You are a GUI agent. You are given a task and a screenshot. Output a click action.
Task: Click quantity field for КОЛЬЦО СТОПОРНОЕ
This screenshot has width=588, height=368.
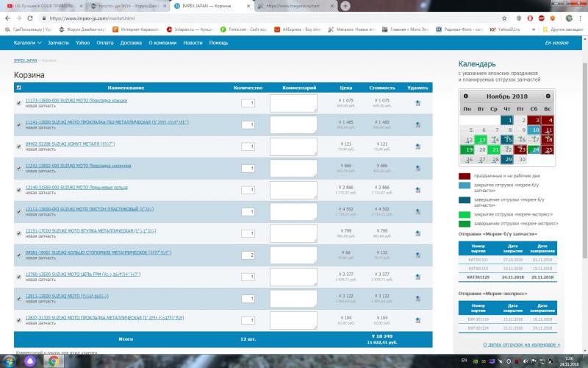(248, 255)
